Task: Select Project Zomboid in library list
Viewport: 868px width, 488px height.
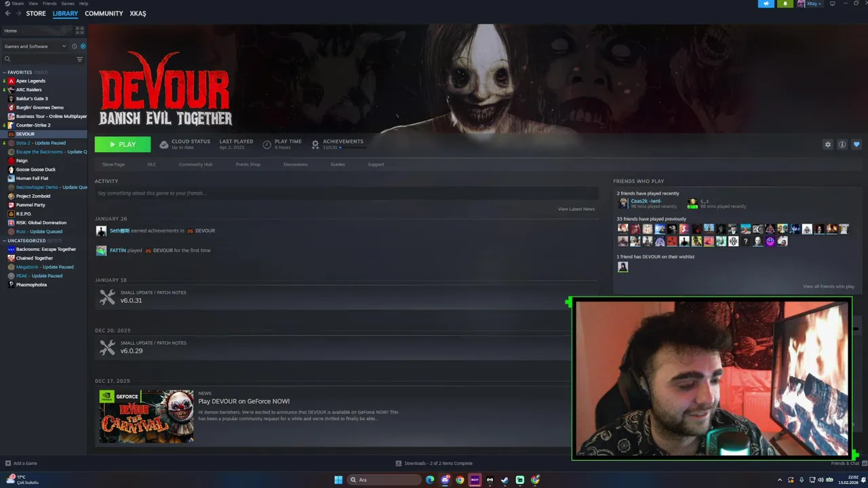Action: point(33,196)
